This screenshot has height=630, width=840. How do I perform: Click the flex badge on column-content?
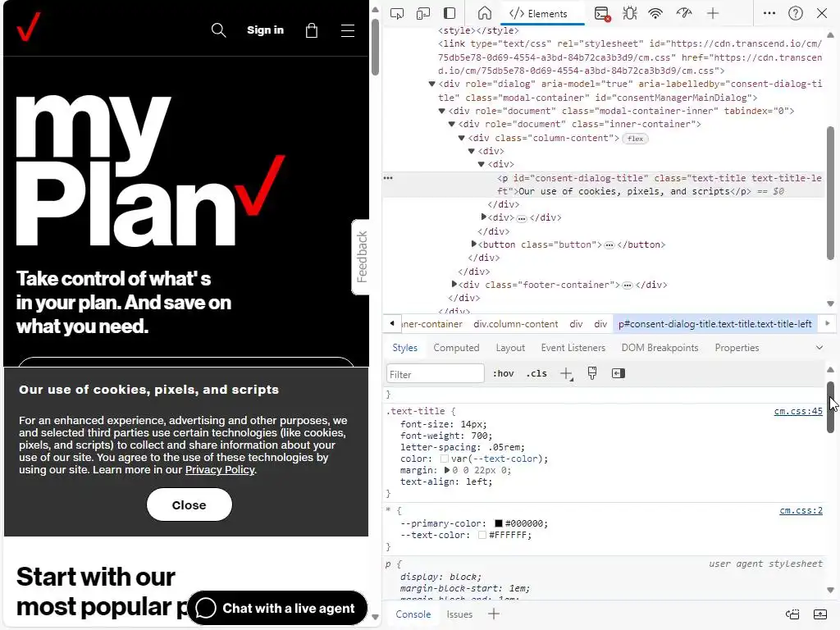(636, 139)
